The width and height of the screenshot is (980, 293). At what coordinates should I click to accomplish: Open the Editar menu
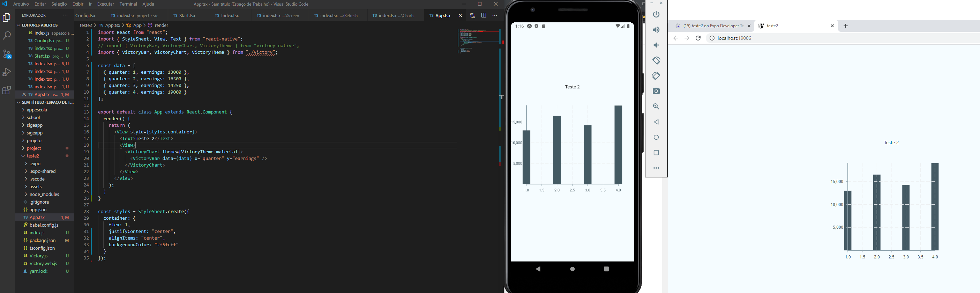click(x=40, y=4)
